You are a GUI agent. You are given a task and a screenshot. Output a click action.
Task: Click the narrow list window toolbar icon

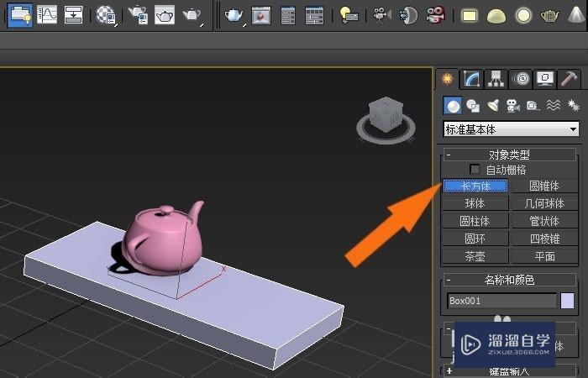(287, 15)
